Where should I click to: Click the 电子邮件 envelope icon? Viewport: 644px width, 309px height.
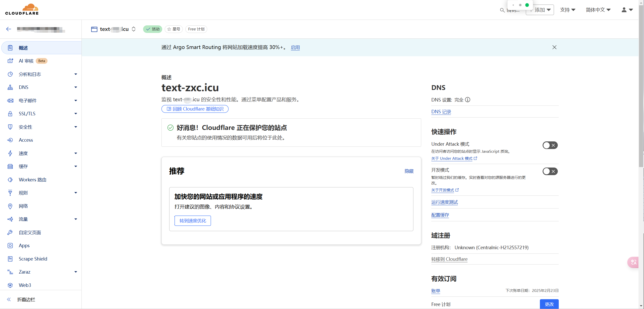tap(10, 100)
